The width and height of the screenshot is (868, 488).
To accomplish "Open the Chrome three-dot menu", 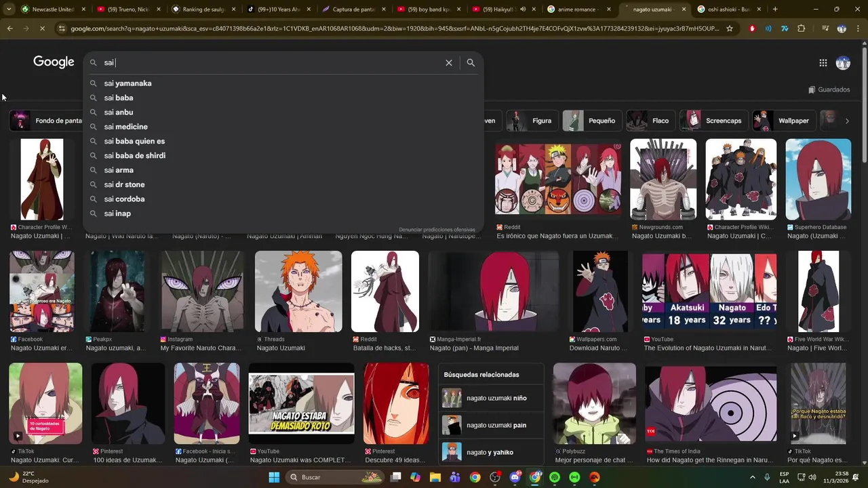I will coord(857,28).
